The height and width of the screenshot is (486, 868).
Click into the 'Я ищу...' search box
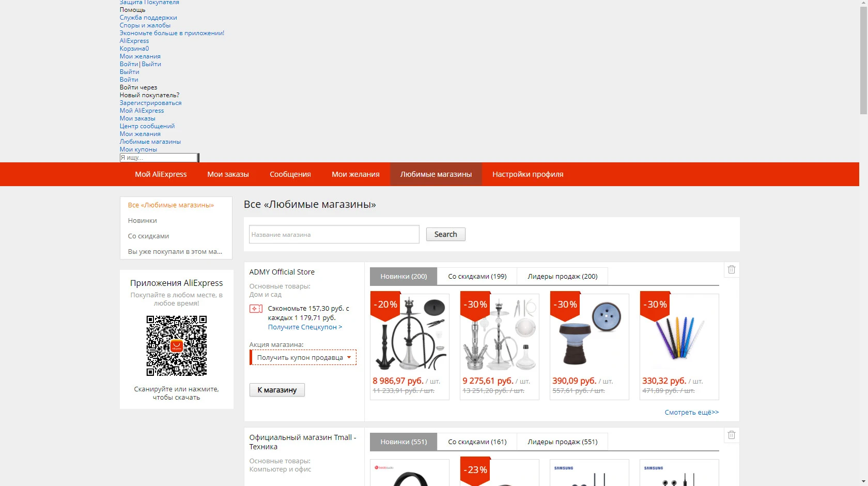(x=158, y=158)
